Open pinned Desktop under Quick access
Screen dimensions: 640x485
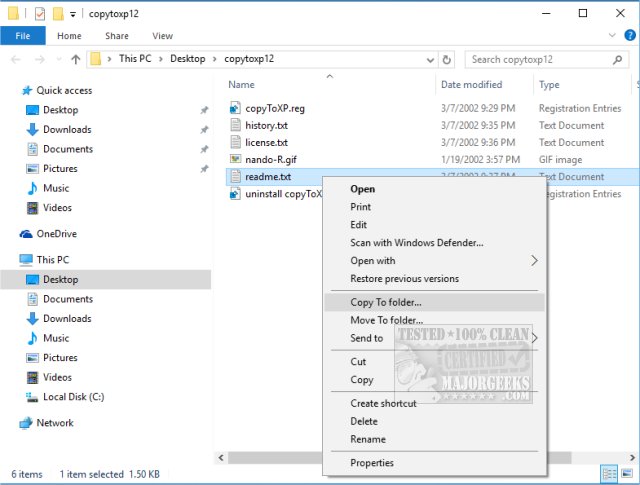(x=60, y=110)
